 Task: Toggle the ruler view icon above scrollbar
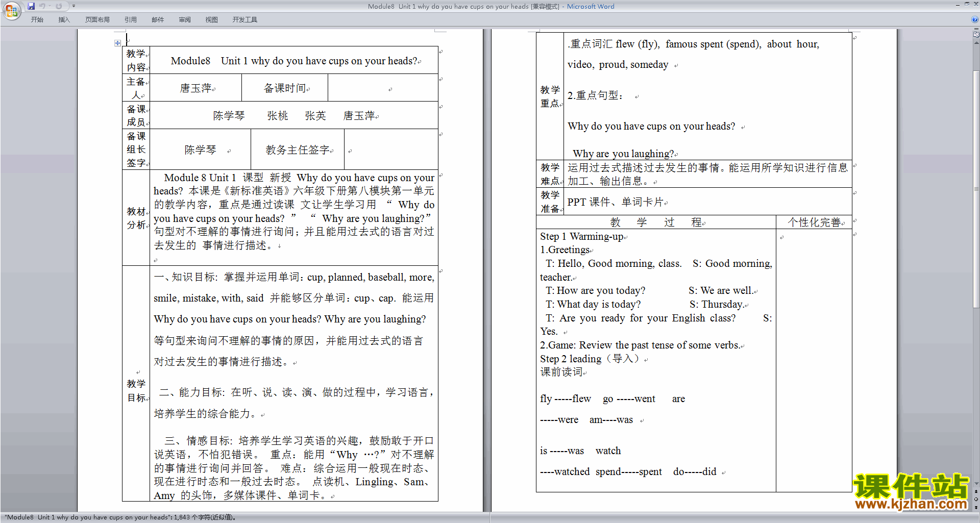976,35
